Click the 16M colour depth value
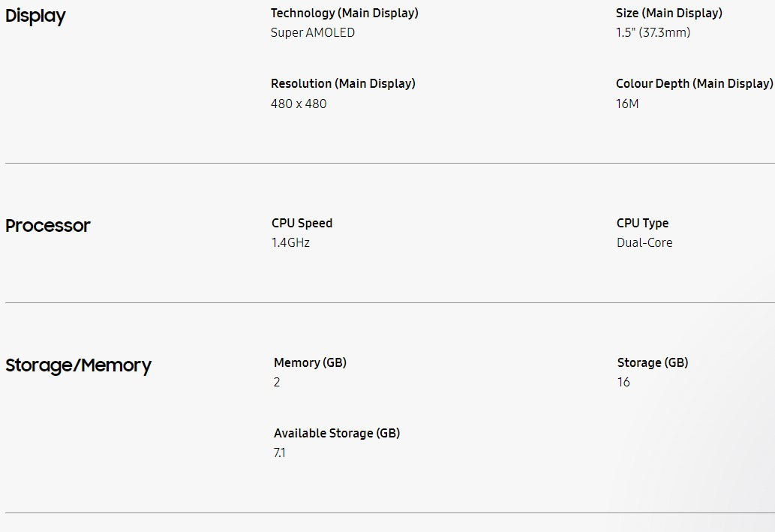The width and height of the screenshot is (775, 532). coord(627,104)
